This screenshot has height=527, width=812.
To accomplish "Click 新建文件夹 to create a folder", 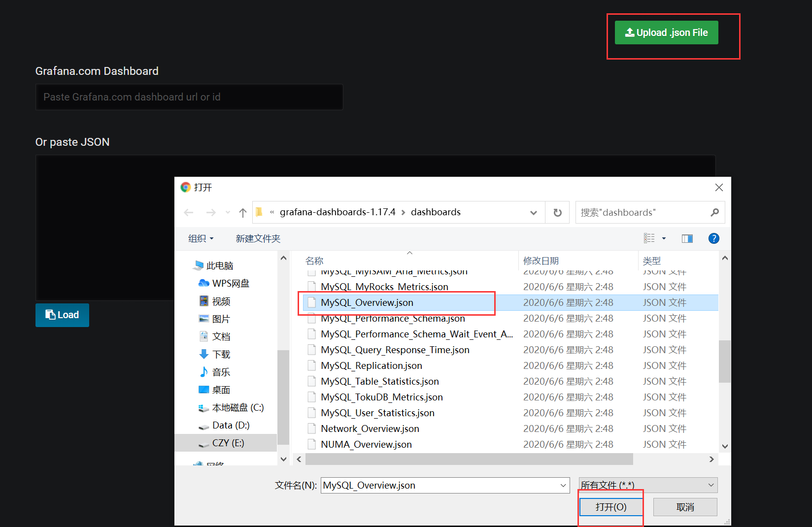I will click(258, 238).
